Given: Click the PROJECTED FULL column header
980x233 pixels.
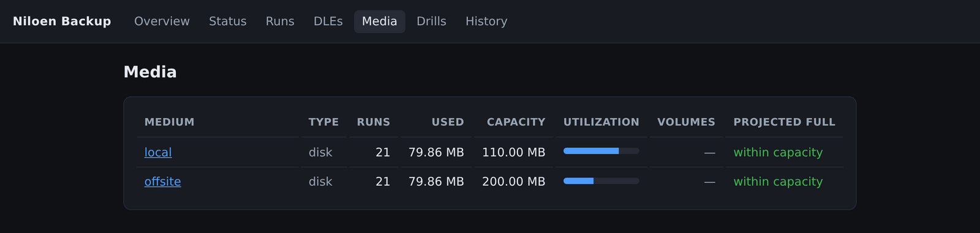Looking at the screenshot, I should tap(784, 122).
